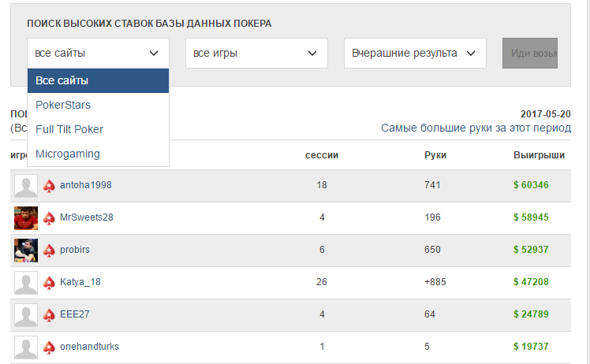Click PokerStars icon next to Katya_18
The image size is (590, 364).
[50, 282]
